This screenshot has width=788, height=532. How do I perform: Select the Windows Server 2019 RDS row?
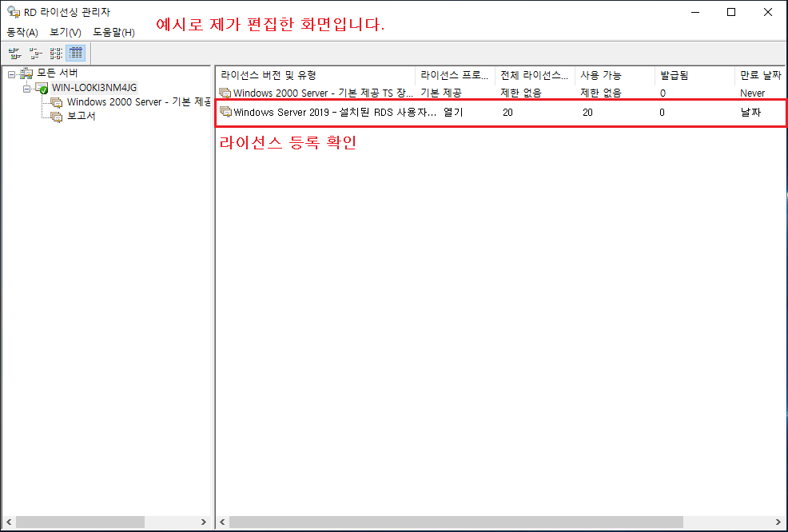501,113
